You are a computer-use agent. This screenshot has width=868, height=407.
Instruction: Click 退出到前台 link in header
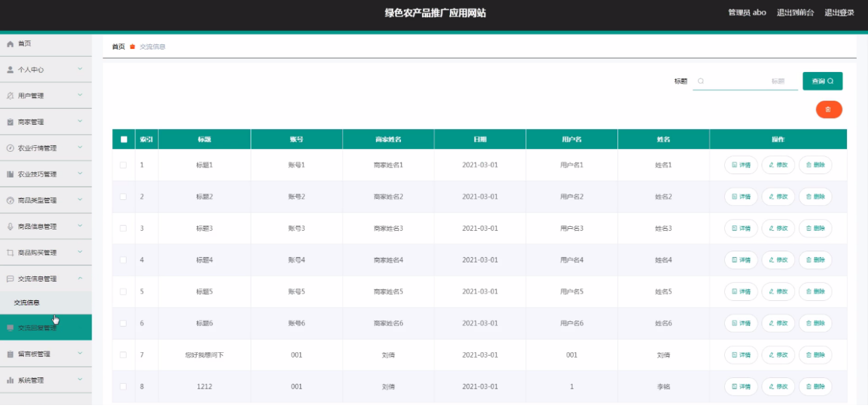(795, 13)
